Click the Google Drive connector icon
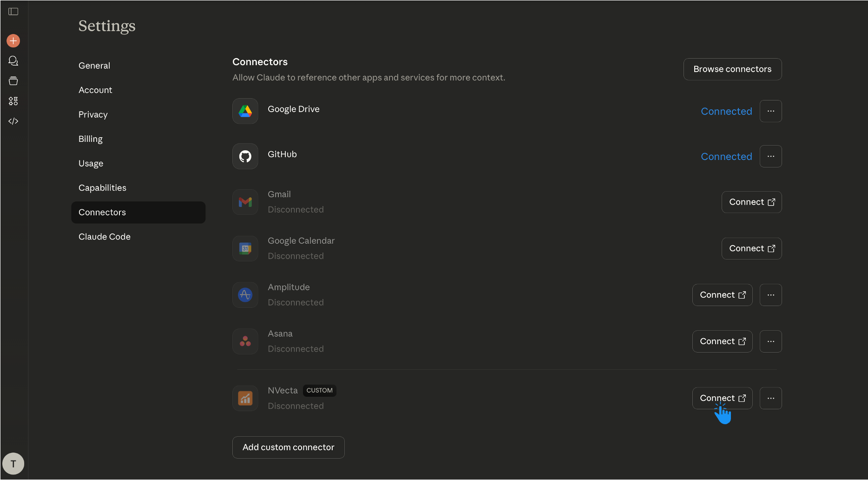This screenshot has width=868, height=480. pos(245,111)
